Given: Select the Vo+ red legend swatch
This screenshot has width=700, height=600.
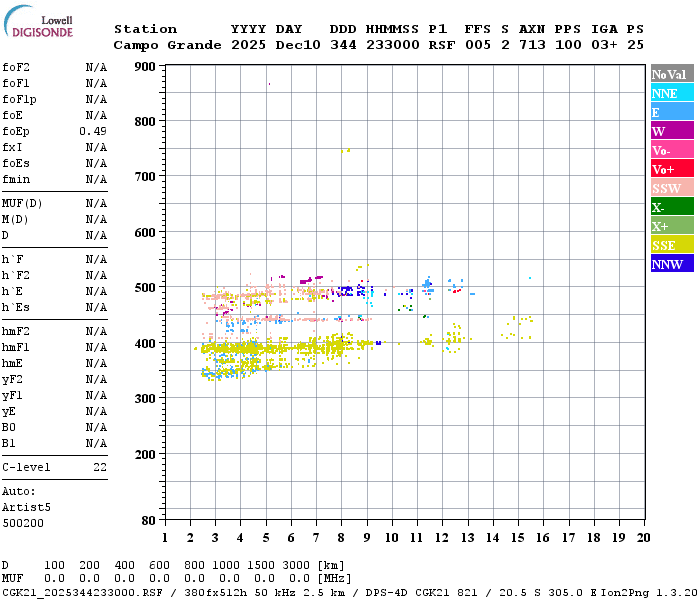Looking at the screenshot, I should pos(672,169).
